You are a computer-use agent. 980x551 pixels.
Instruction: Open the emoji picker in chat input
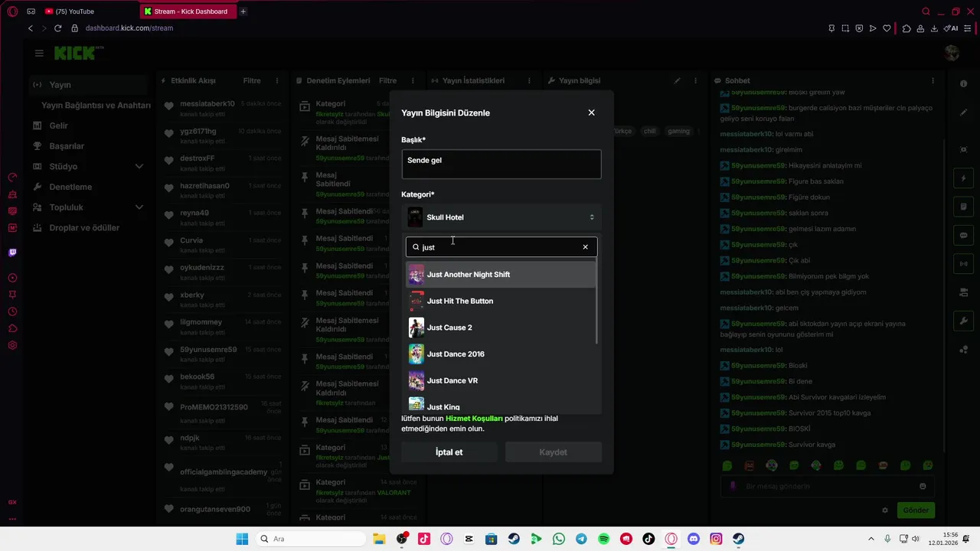point(923,487)
